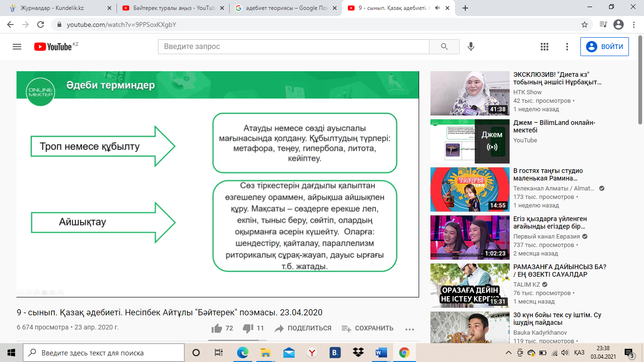Open a new browser tab

pyautogui.click(x=465, y=8)
